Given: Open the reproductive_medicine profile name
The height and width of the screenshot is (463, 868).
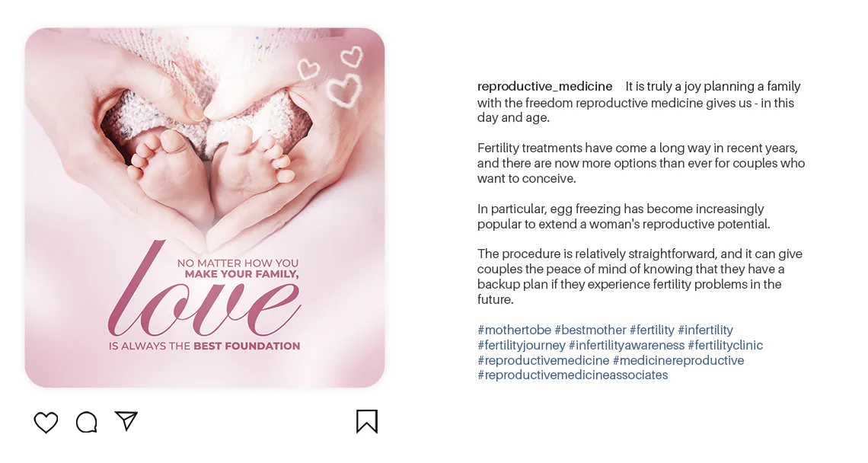Looking at the screenshot, I should [544, 86].
